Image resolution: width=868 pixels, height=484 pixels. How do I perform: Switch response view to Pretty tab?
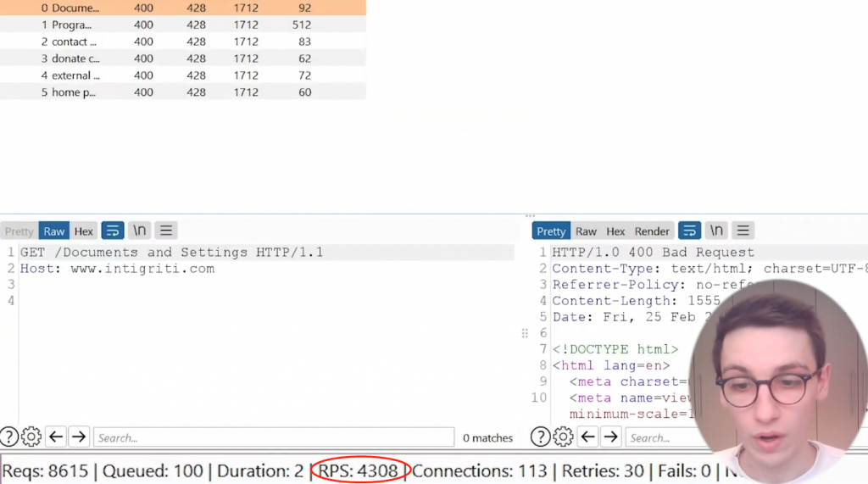tap(551, 231)
